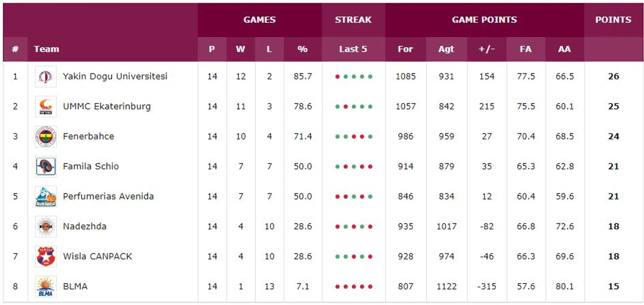
Task: Sort table by L column header
Action: (x=269, y=49)
